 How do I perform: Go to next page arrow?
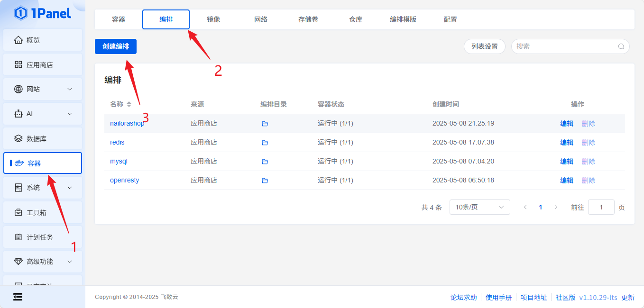[x=556, y=207]
